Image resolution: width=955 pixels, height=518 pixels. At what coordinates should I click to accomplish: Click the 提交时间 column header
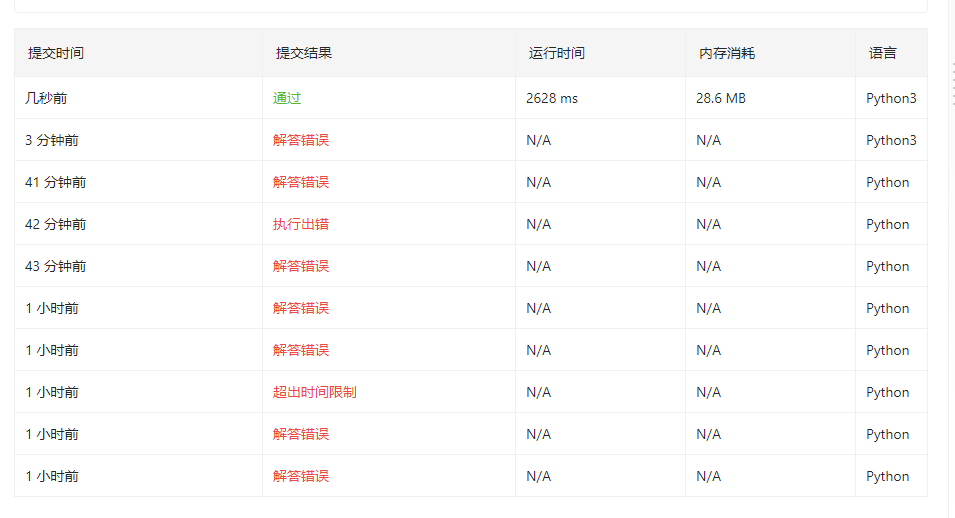point(56,53)
